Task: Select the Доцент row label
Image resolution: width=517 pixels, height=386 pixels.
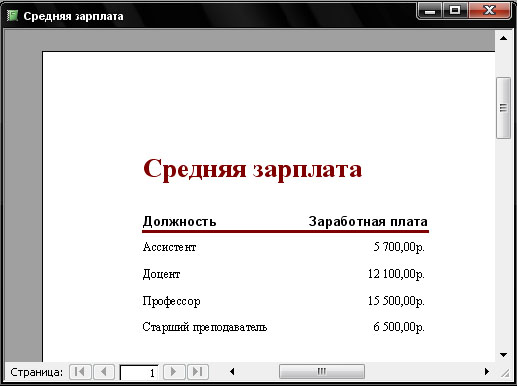Action: 161,274
